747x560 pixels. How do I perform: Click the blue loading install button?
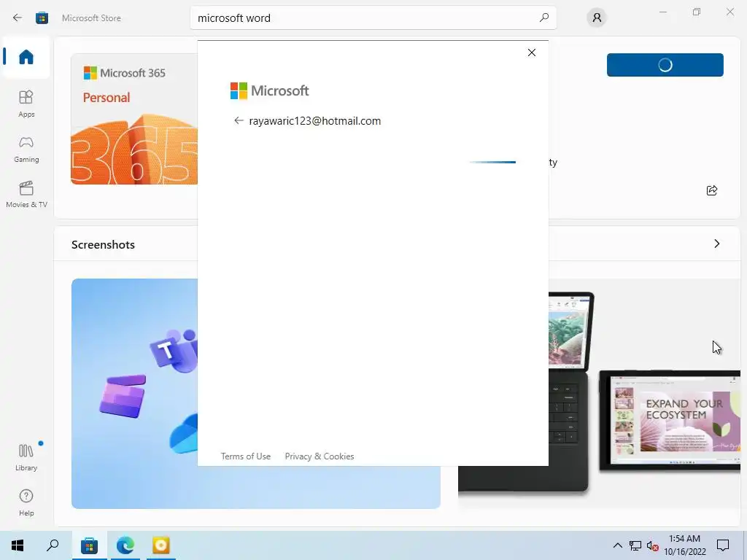click(665, 65)
